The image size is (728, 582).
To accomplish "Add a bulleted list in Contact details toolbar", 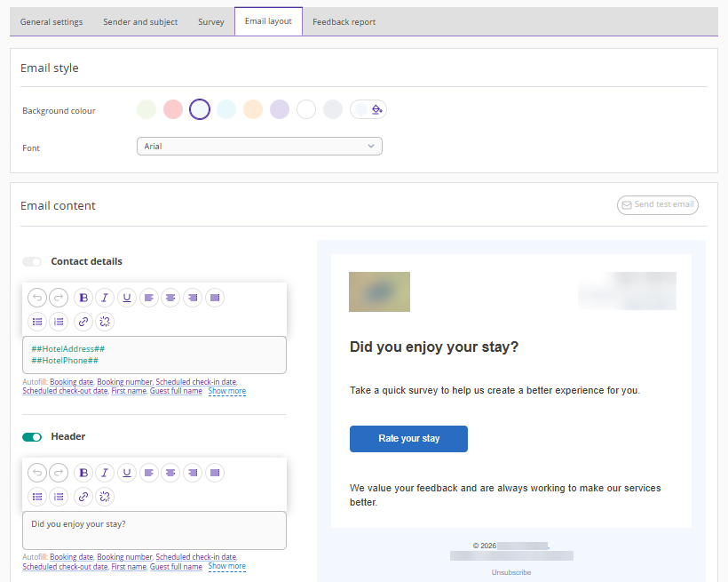I will click(x=37, y=322).
